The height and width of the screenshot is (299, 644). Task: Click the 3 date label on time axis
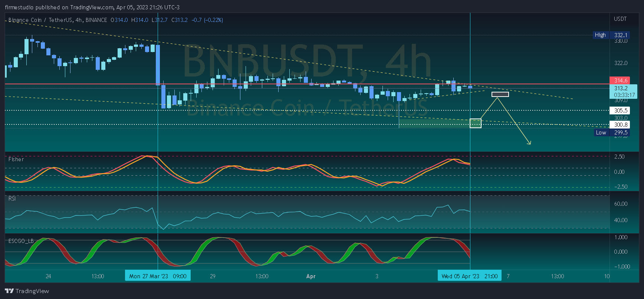click(377, 276)
